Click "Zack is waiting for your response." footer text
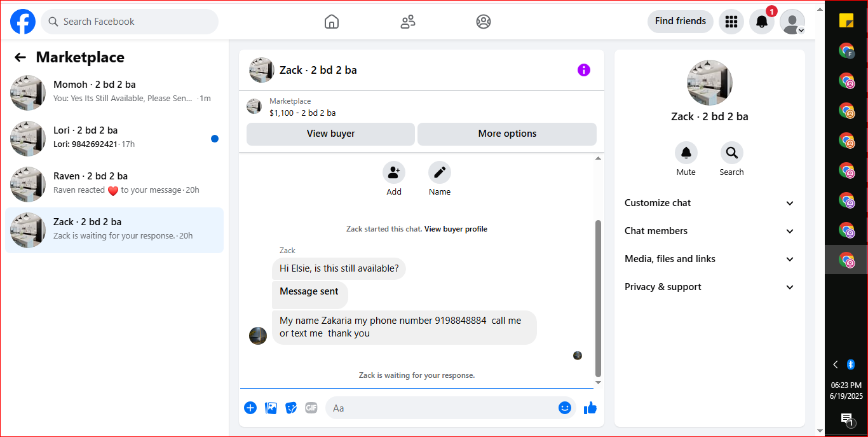Screen dimensions: 868x437 point(417,375)
